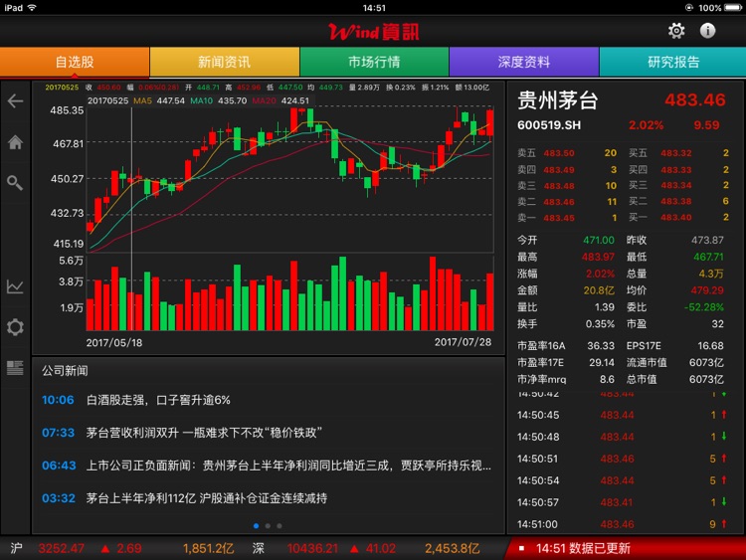Tap the 最低 value 467.71
Screen dimensions: 746x560
click(708, 257)
